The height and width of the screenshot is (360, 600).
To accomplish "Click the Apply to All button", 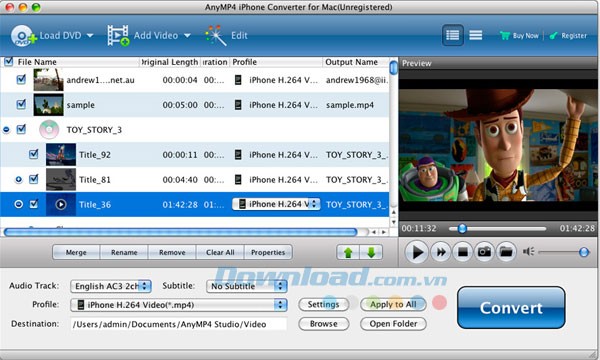I will (x=393, y=304).
